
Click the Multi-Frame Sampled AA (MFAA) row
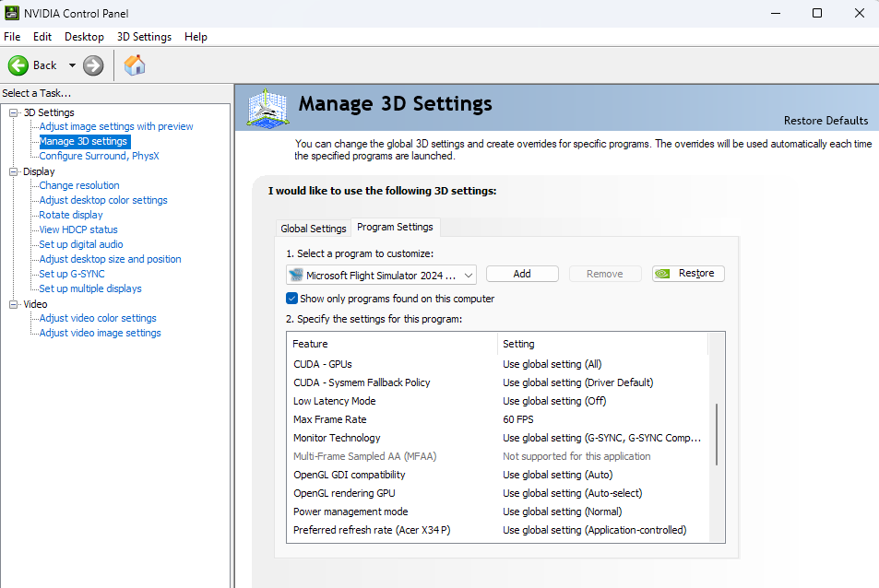(x=498, y=456)
